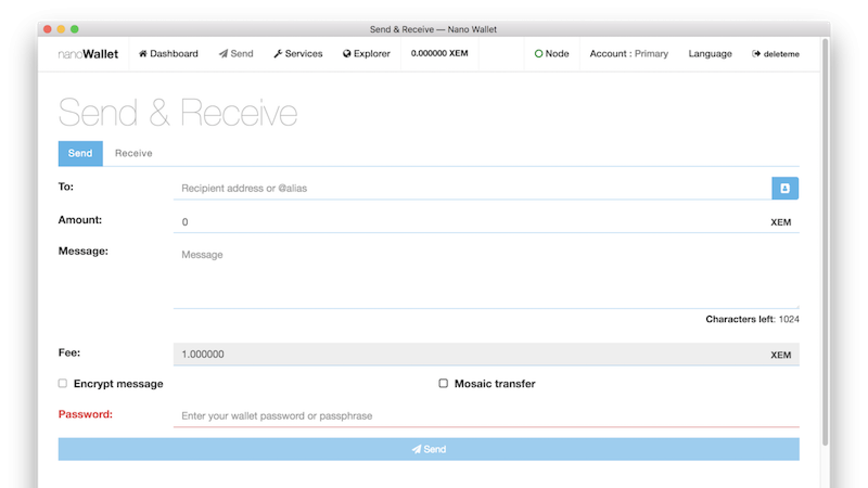The width and height of the screenshot is (868, 488).
Task: Click the address book icon beside recipient field
Action: 785,188
